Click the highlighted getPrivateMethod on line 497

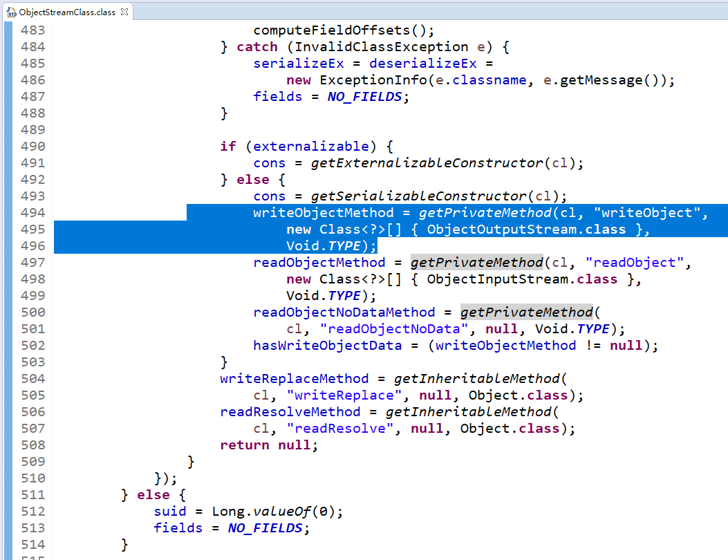pyautogui.click(x=477, y=262)
